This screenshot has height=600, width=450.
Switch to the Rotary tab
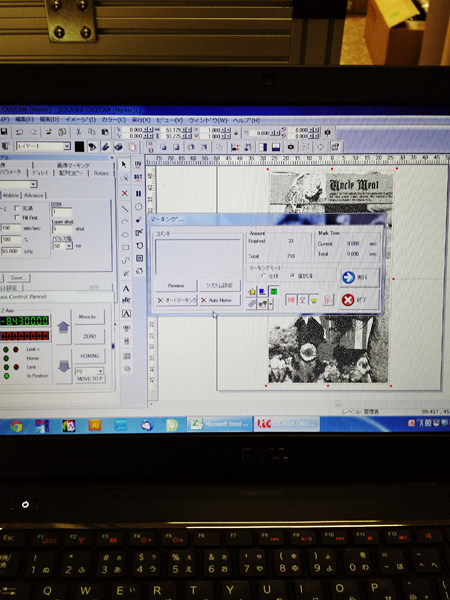tap(101, 173)
